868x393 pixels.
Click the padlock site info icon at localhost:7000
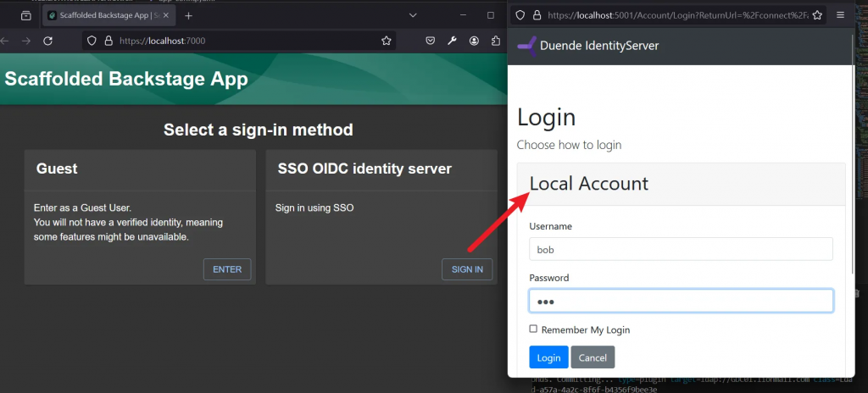click(108, 41)
